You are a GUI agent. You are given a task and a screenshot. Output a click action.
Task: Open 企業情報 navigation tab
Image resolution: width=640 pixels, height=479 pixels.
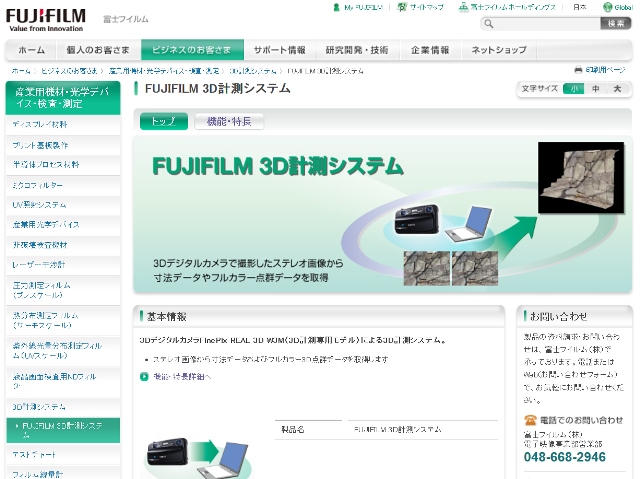[430, 50]
